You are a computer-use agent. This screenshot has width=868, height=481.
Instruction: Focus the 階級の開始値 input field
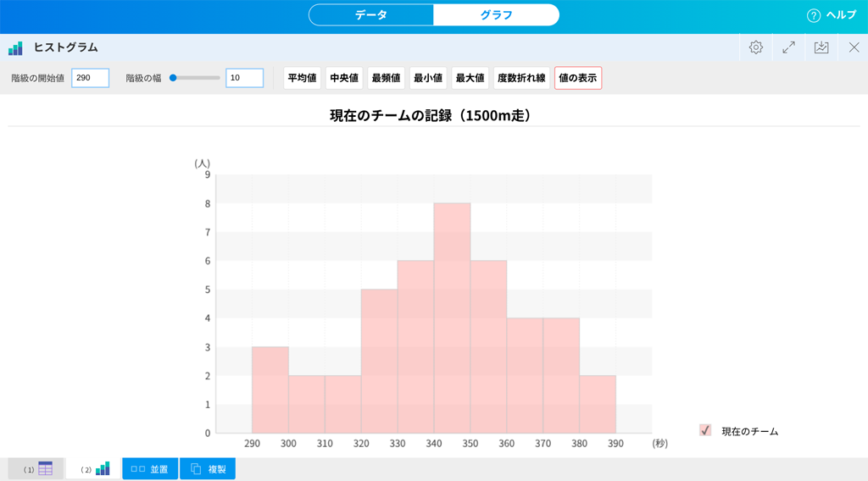pyautogui.click(x=90, y=78)
